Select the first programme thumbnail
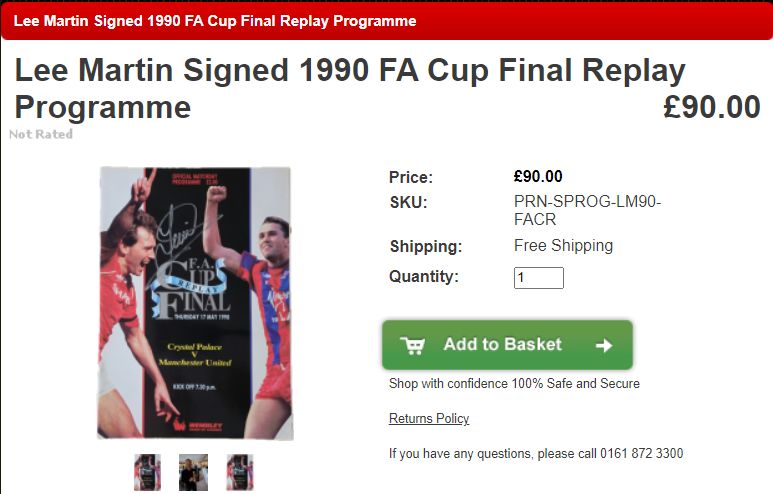The image size is (773, 494). click(x=147, y=471)
